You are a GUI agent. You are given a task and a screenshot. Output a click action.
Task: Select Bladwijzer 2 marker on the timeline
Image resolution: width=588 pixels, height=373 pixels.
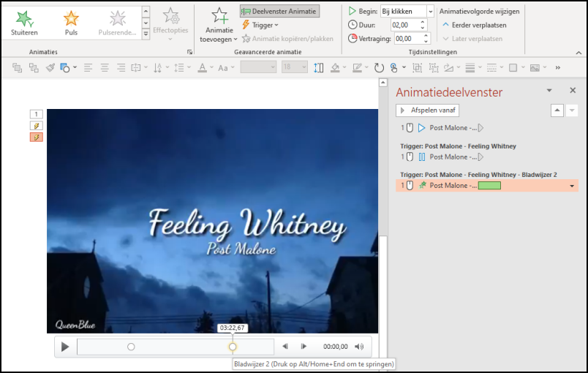click(x=233, y=347)
